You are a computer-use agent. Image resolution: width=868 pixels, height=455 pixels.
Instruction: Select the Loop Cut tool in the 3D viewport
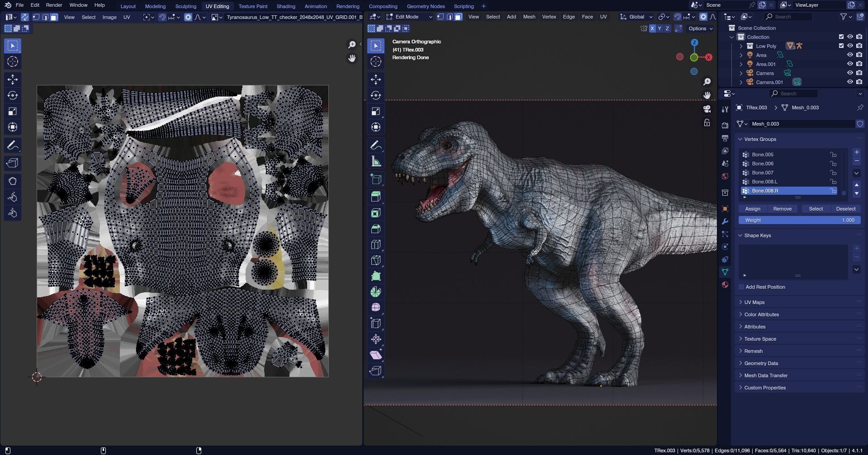tap(376, 244)
